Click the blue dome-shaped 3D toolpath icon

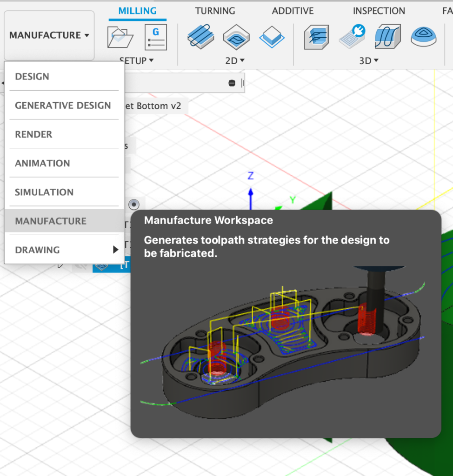[423, 37]
